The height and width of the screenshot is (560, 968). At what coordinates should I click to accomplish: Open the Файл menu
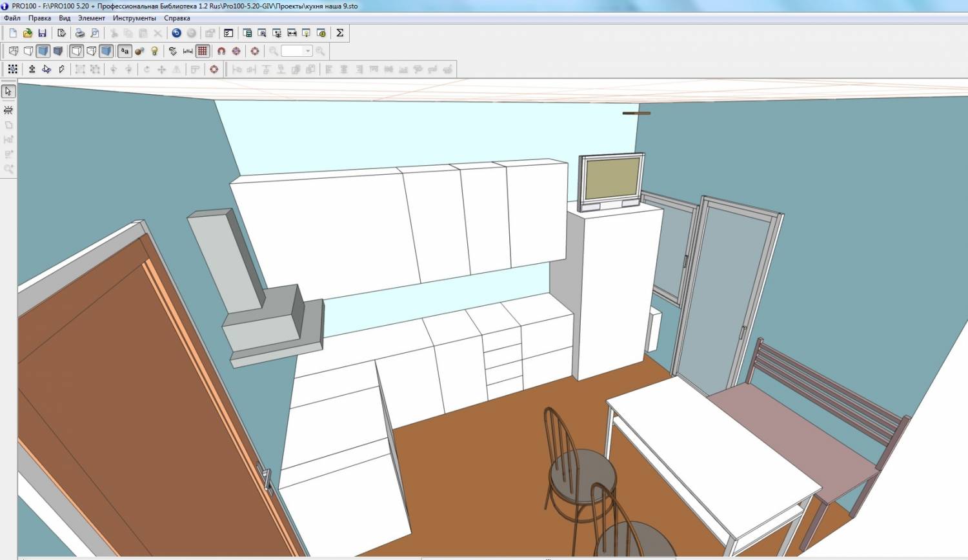click(x=12, y=18)
